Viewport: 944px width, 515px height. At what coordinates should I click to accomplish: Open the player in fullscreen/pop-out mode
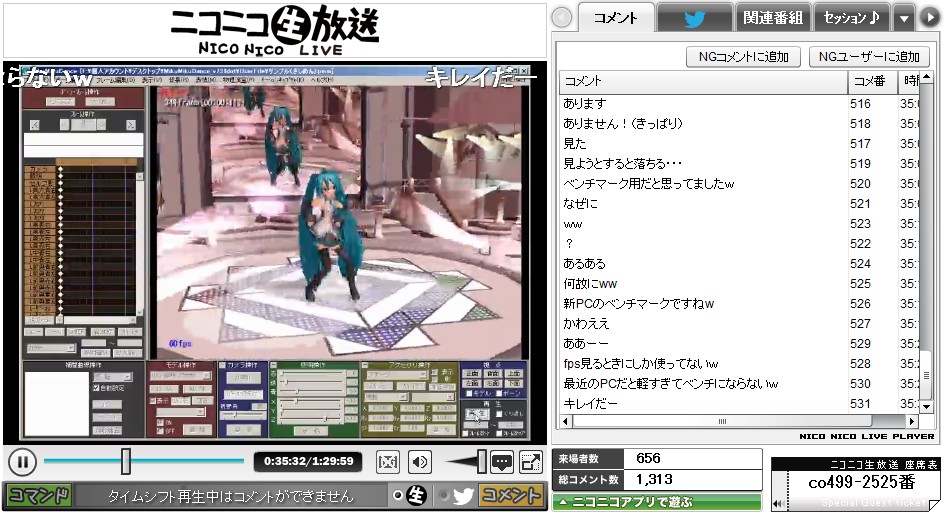pyautogui.click(x=531, y=463)
